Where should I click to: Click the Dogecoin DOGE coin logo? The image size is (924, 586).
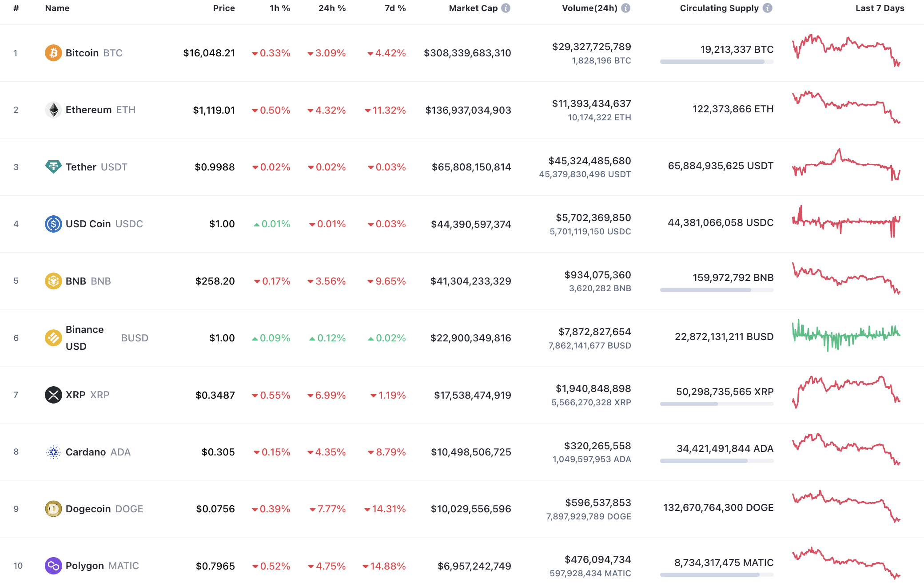coord(53,509)
